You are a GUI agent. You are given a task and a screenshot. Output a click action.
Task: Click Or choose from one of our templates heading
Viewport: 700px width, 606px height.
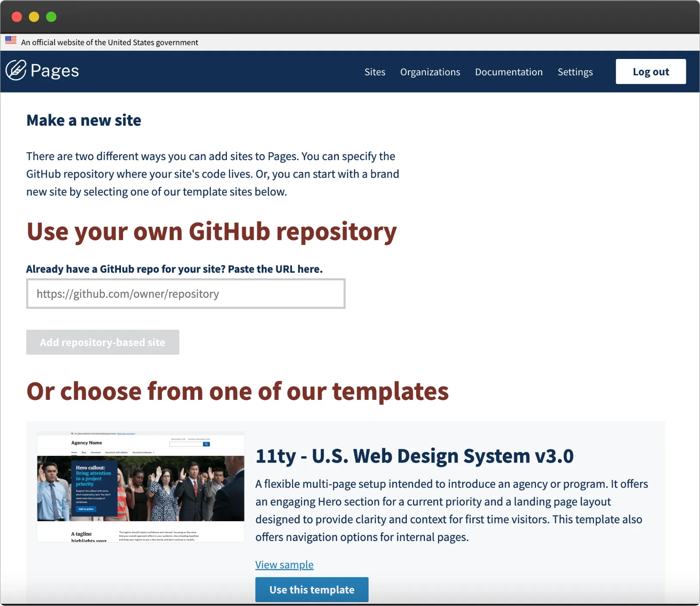pyautogui.click(x=238, y=391)
